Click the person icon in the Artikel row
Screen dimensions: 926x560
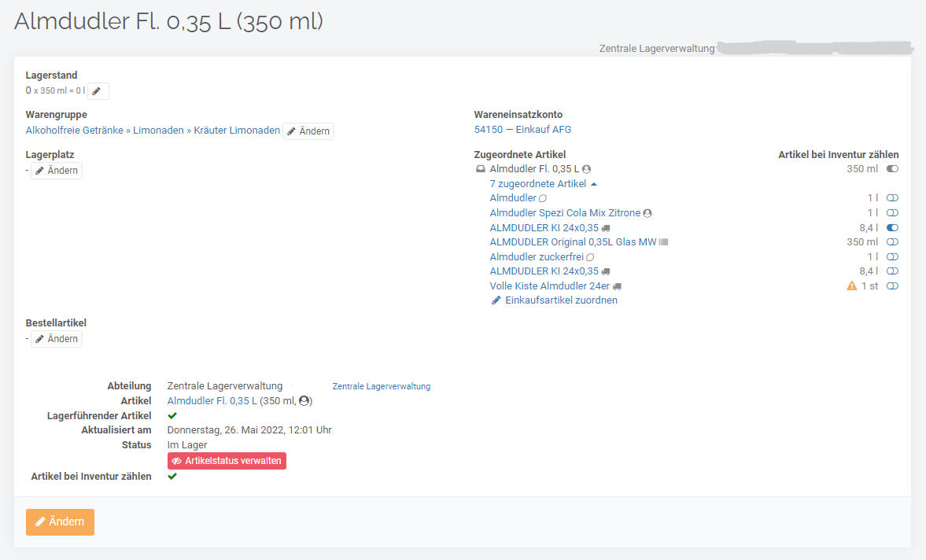coord(304,400)
